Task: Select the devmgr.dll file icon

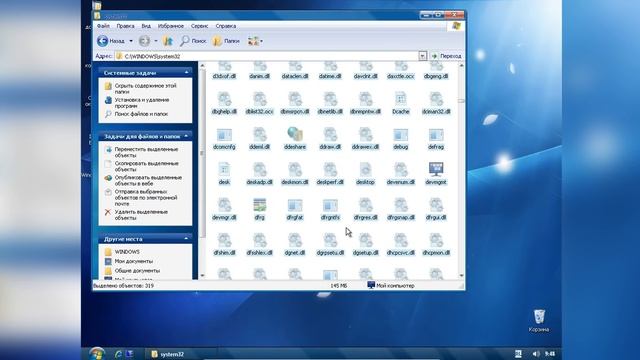Action: pos(224,204)
